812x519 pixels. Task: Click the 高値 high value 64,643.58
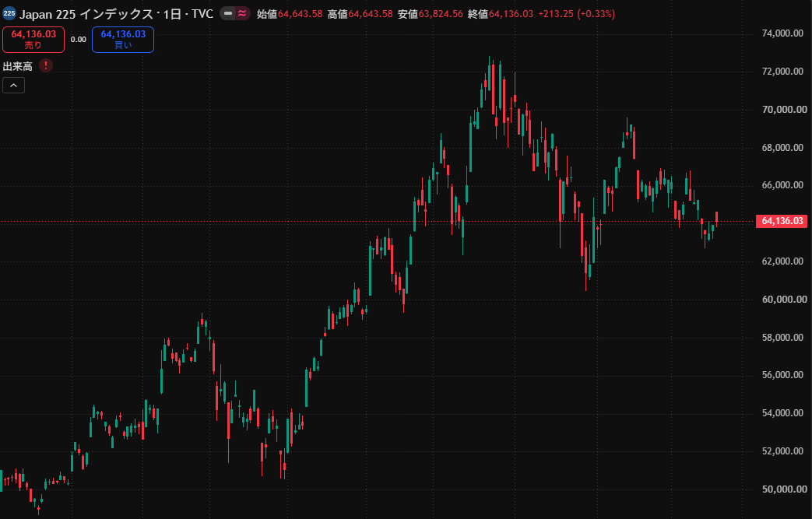(x=371, y=14)
